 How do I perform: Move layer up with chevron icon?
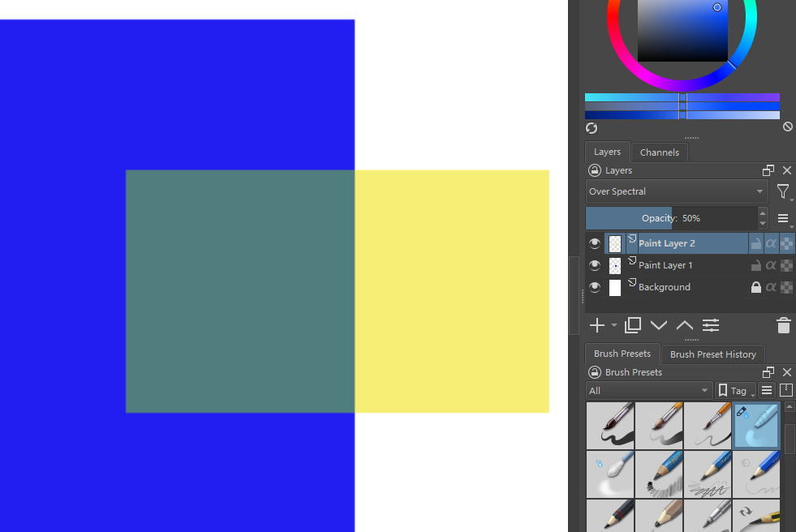(x=684, y=325)
